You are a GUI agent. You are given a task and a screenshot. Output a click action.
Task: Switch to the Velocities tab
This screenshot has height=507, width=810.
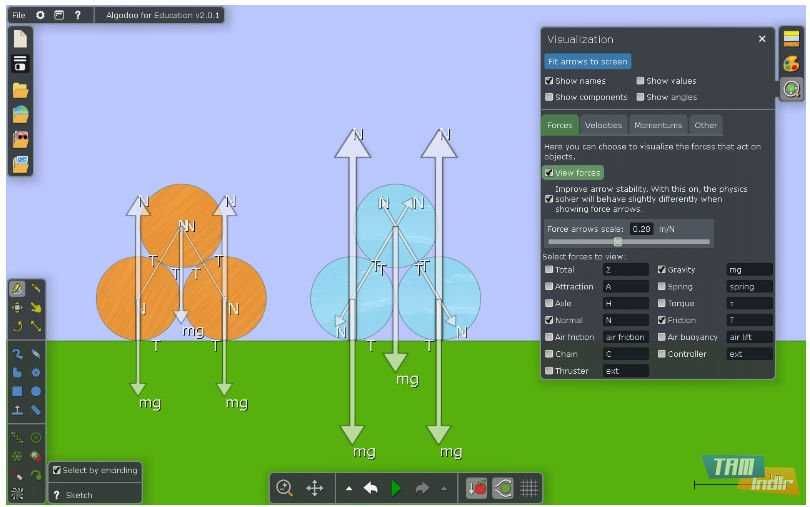(x=603, y=125)
